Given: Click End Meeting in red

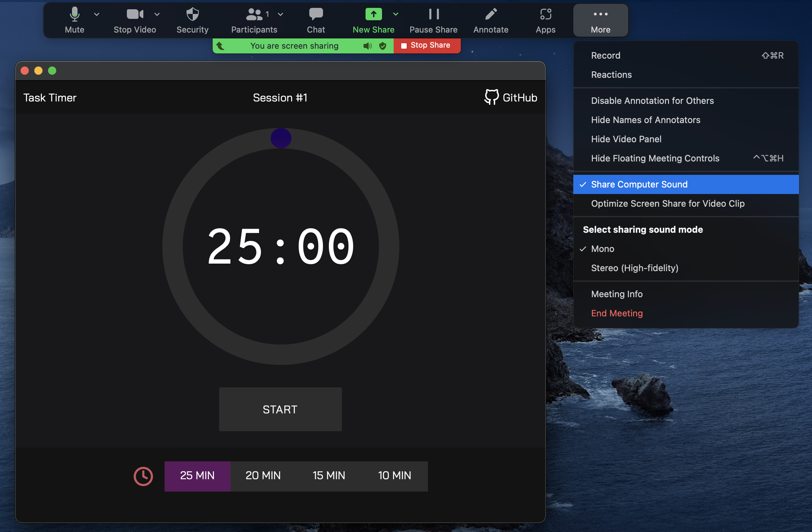Looking at the screenshot, I should 686,313.
